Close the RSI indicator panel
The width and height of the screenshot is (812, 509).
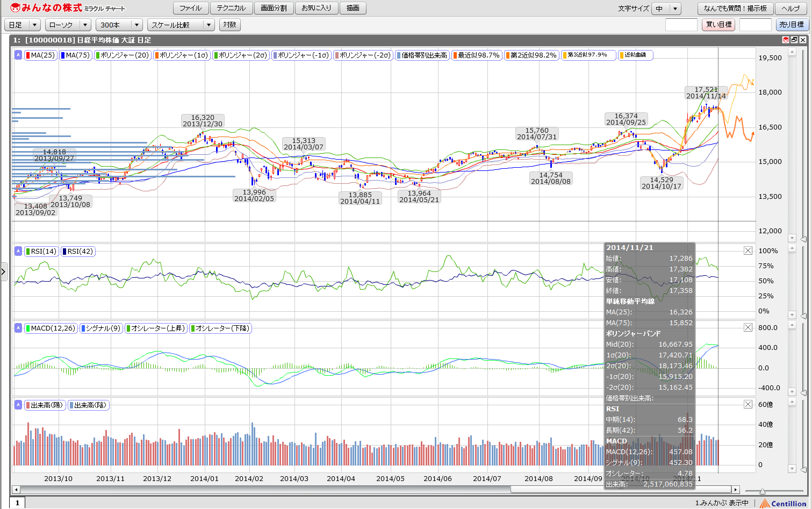(748, 250)
